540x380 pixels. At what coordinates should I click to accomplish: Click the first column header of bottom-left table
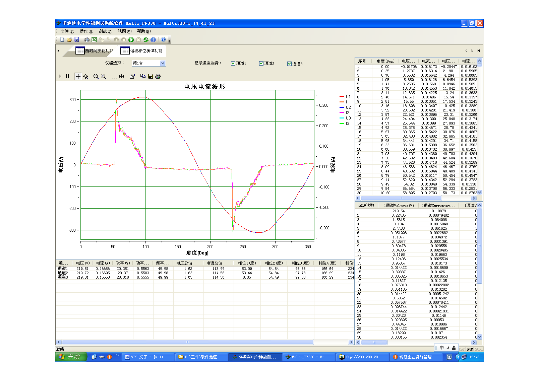pos(64,263)
